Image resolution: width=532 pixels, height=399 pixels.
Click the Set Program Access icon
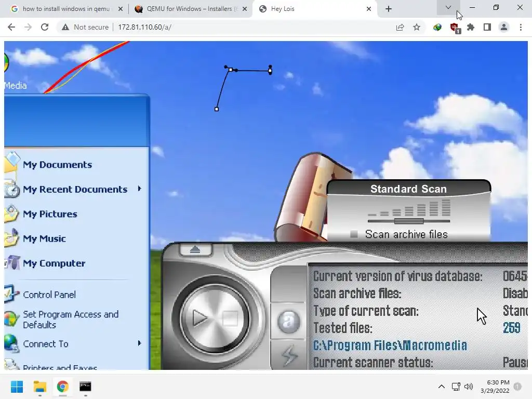[11, 319]
